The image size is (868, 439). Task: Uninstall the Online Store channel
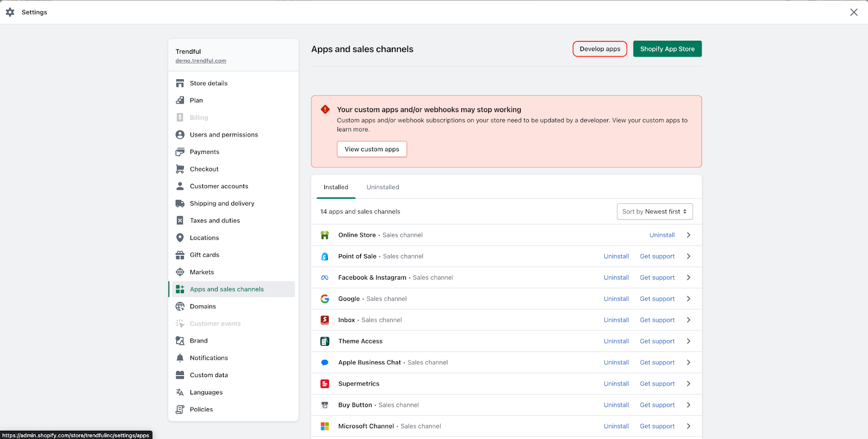tap(662, 235)
